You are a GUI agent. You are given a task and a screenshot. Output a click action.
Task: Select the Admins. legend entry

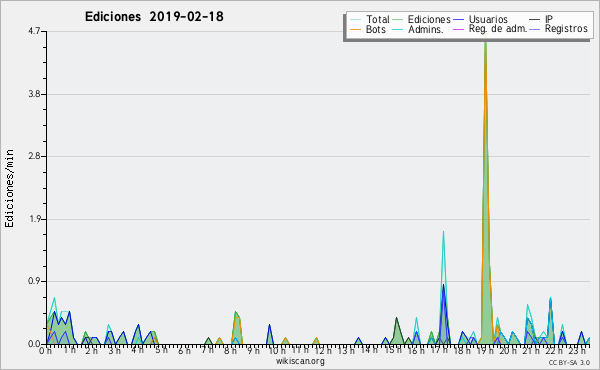pos(426,29)
